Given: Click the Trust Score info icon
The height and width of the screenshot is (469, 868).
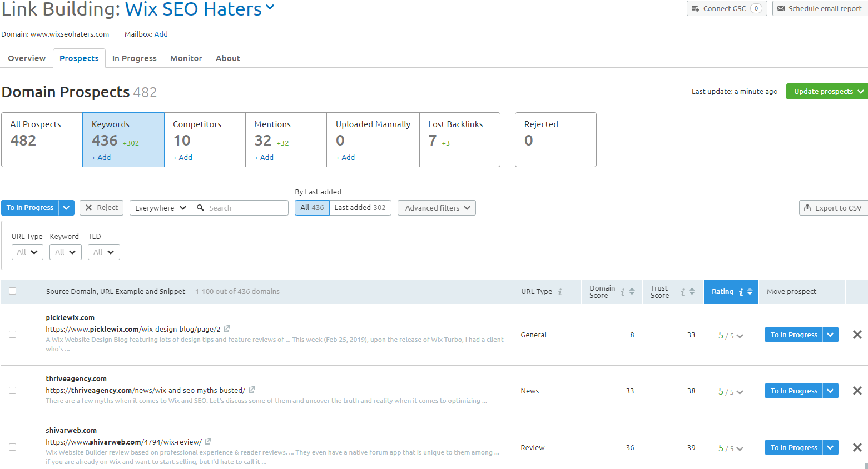Looking at the screenshot, I should click(682, 291).
